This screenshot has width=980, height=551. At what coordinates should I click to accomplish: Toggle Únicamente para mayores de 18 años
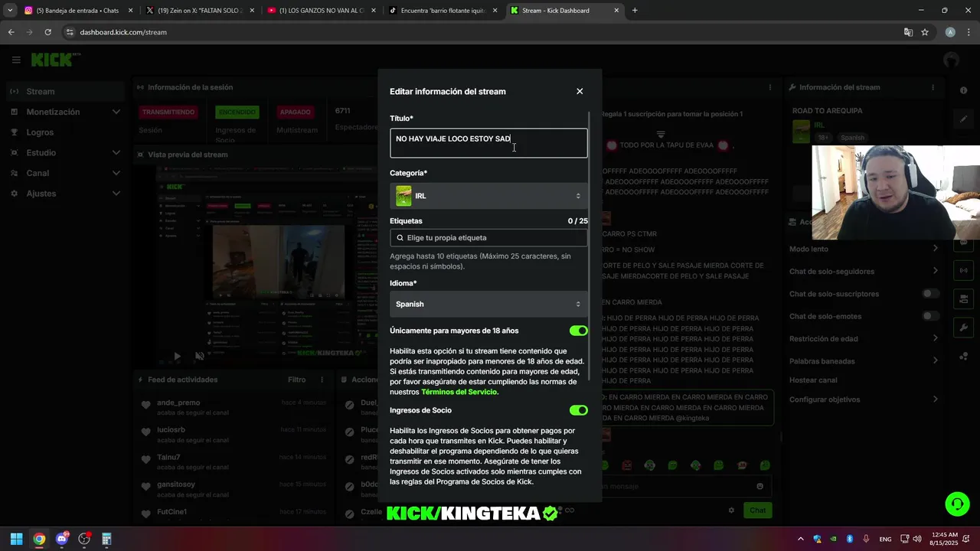[578, 331]
